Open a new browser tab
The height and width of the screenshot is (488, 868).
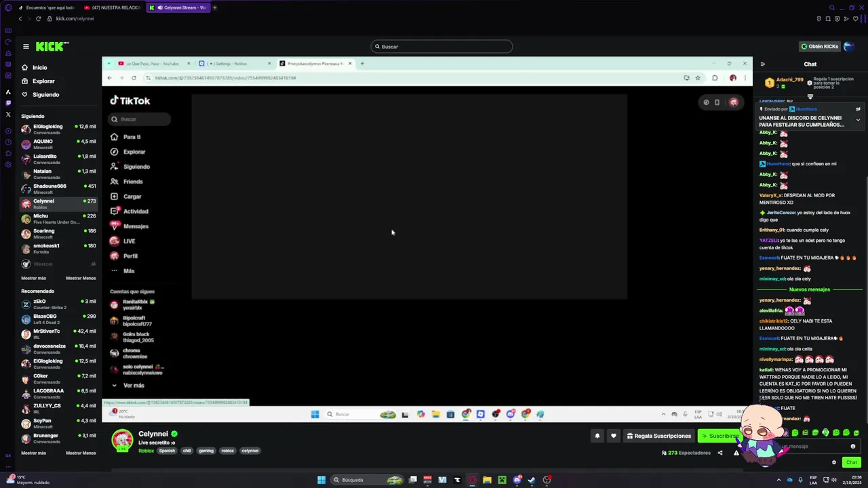click(215, 7)
